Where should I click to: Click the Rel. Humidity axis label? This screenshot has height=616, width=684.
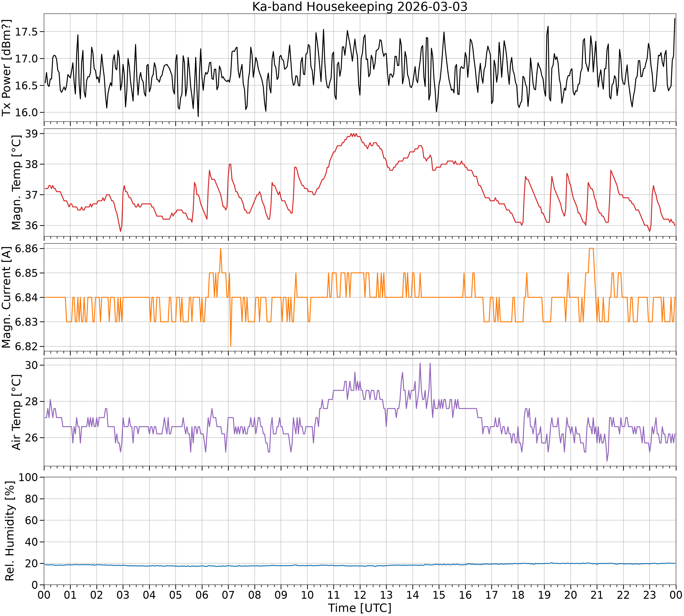tap(10, 531)
